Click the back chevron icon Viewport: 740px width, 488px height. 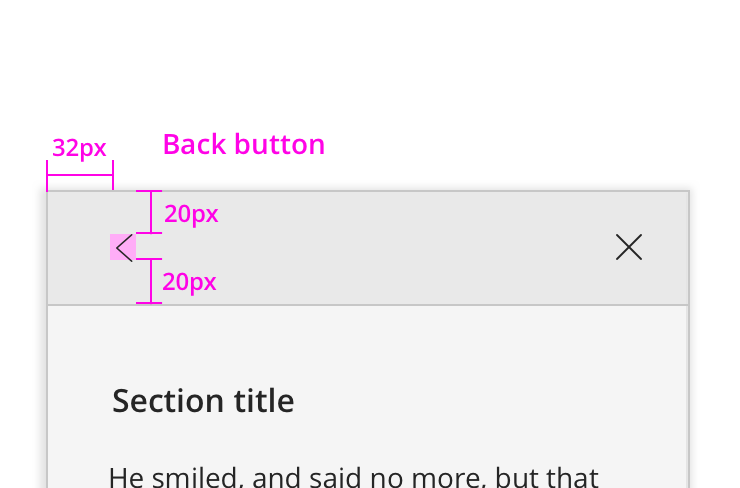[x=125, y=247]
